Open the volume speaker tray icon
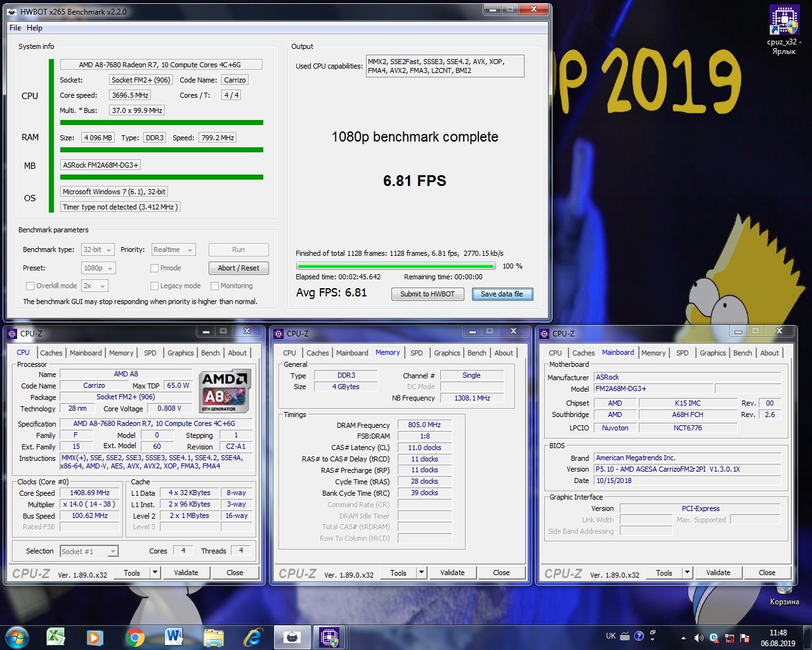812x650 pixels. (x=698, y=638)
